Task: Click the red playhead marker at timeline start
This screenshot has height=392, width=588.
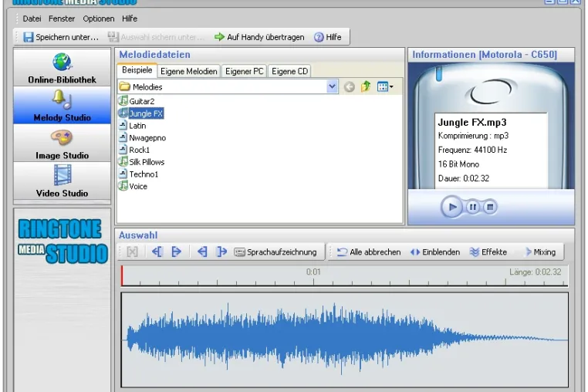Action: coord(122,276)
